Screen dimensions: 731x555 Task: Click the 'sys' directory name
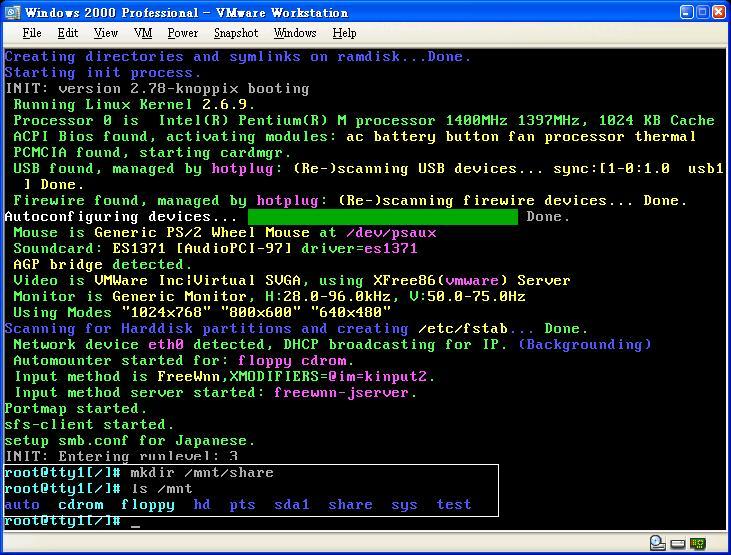click(x=404, y=505)
